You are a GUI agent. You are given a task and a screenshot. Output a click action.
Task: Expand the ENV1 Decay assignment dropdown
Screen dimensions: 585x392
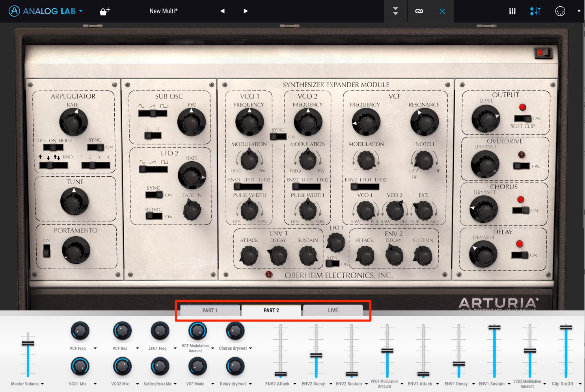[x=473, y=384]
